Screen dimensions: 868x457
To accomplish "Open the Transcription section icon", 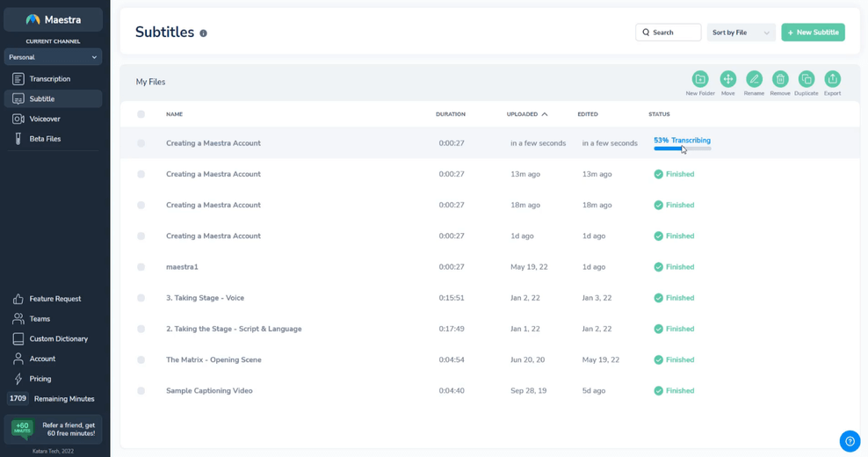I will [18, 79].
